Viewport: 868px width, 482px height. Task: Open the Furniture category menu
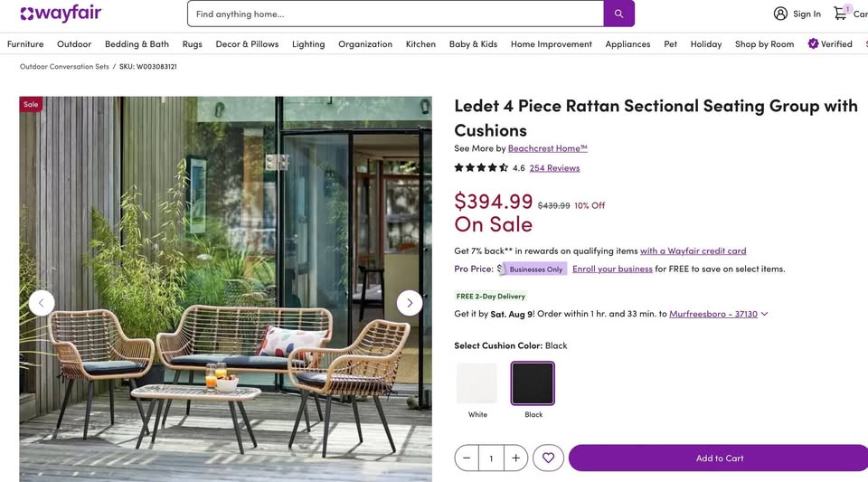[x=25, y=43]
